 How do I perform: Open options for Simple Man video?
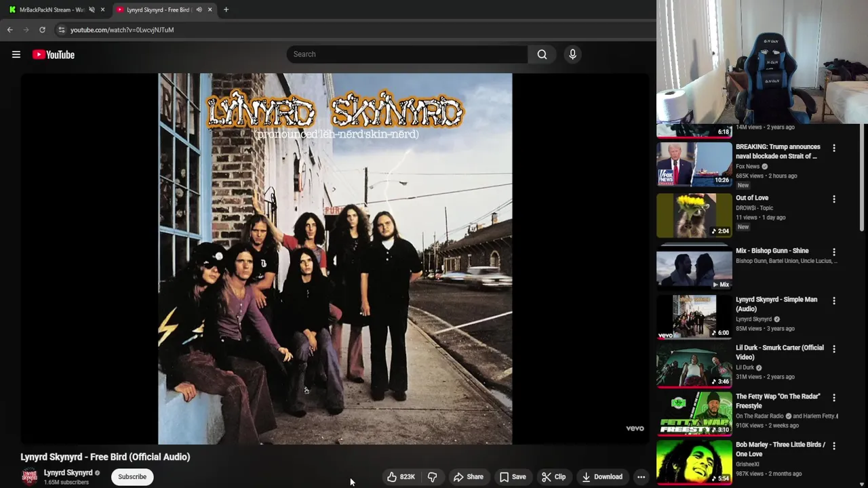tap(834, 300)
